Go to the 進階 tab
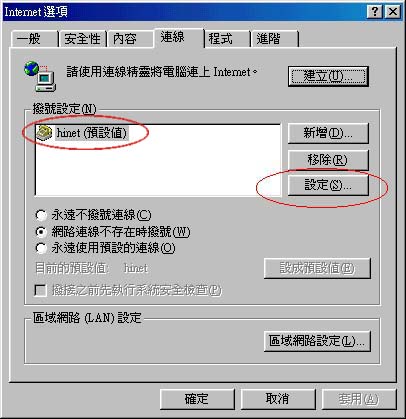 click(275, 39)
